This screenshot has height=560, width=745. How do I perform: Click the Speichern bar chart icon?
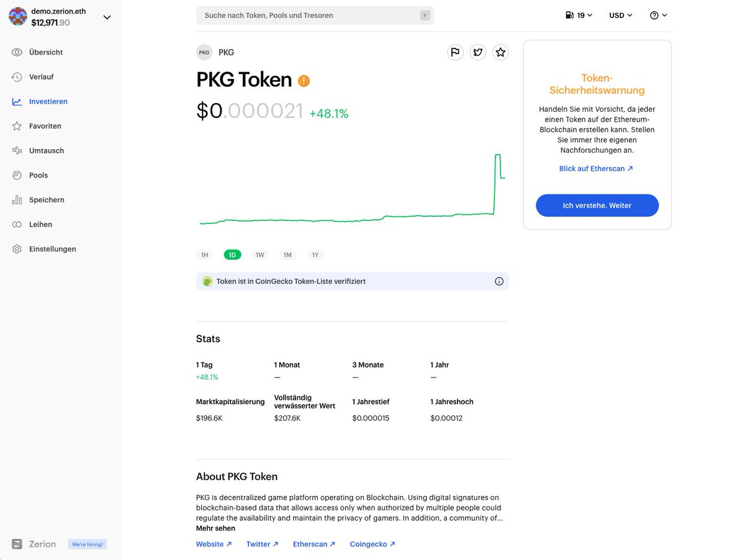(17, 200)
